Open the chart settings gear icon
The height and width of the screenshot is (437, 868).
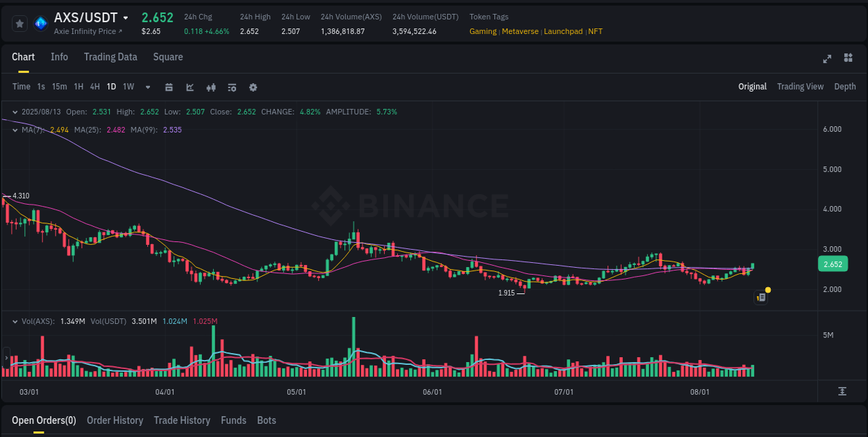253,87
